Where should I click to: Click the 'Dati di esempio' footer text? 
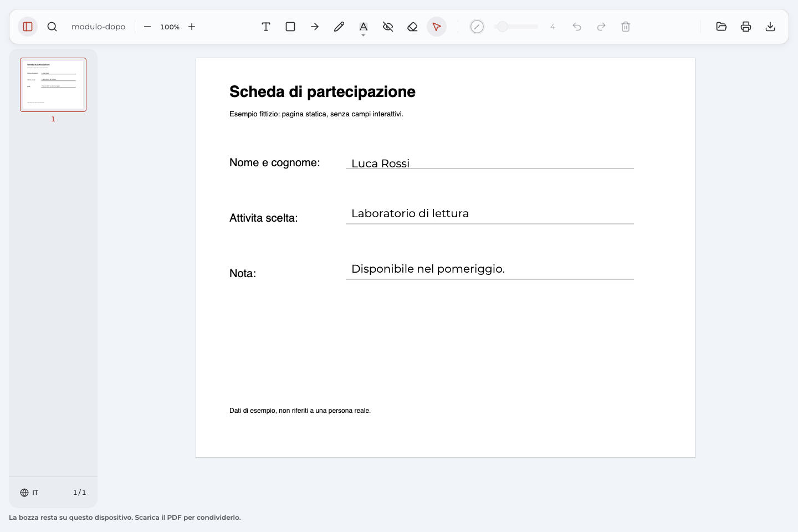point(300,411)
